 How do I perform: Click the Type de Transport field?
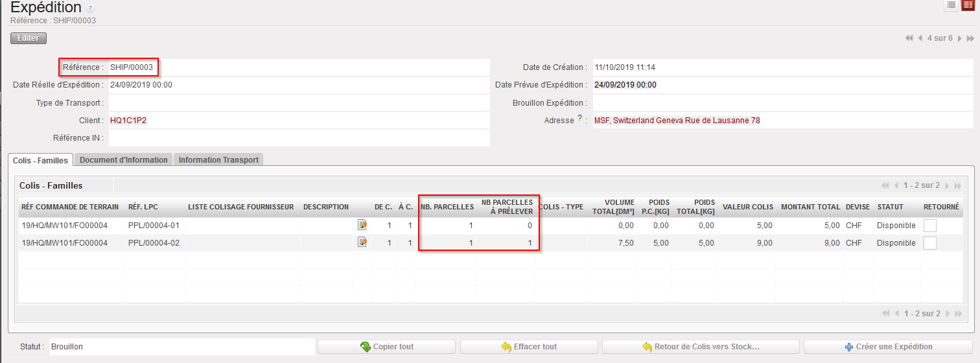click(298, 102)
